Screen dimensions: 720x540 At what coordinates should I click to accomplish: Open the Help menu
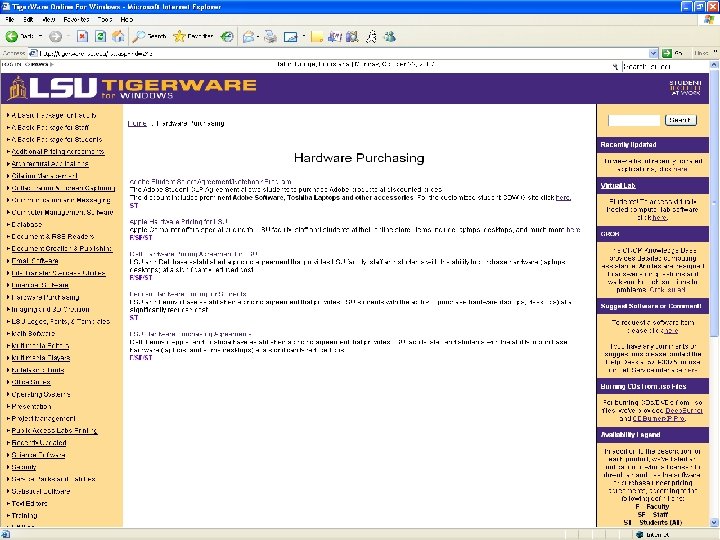coord(127,19)
